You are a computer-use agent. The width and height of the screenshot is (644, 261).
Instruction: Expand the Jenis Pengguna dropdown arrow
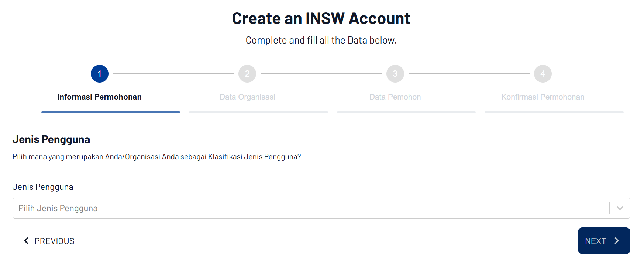coord(620,208)
